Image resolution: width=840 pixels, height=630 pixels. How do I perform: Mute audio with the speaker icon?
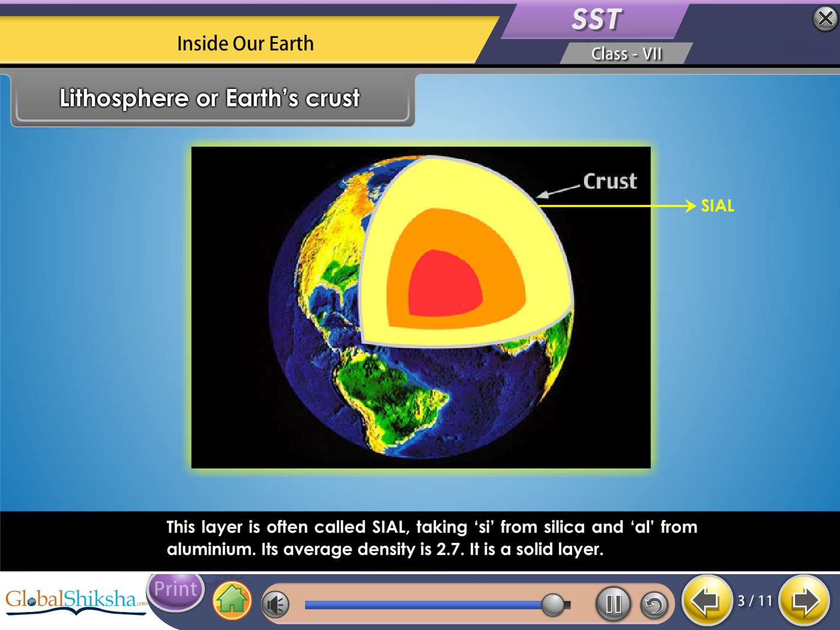point(276,605)
